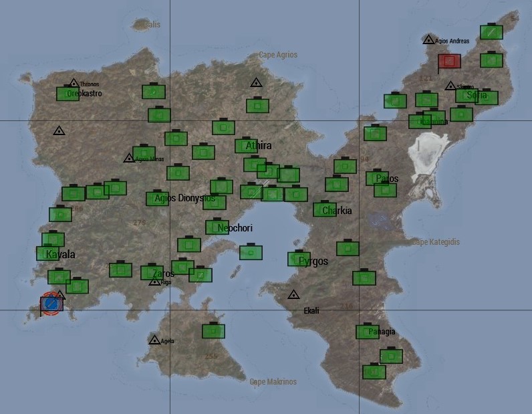Viewport: 532px width, 414px height.
Task: Click the Neochori town name text
Action: (235, 228)
